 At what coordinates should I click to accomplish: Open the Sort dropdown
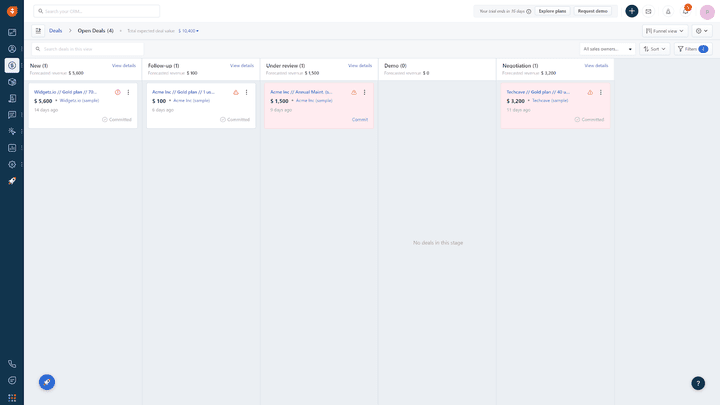tap(654, 49)
